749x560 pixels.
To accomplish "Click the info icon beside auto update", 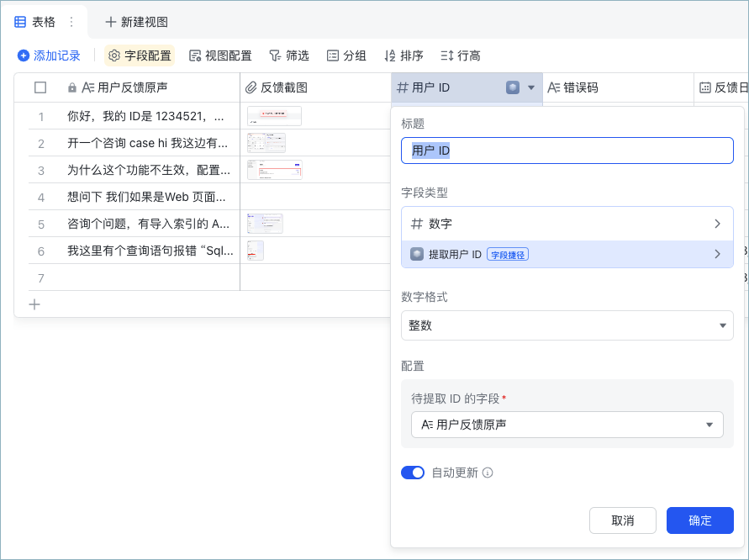I will [x=488, y=473].
